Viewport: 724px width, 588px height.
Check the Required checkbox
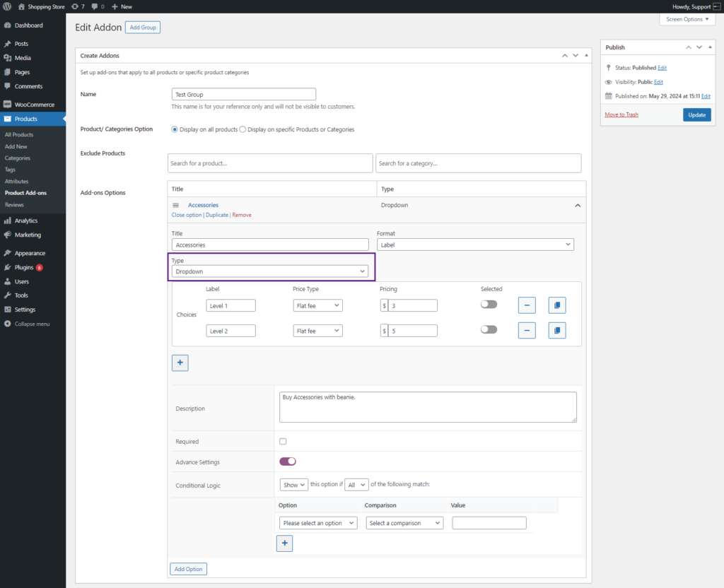tap(283, 441)
